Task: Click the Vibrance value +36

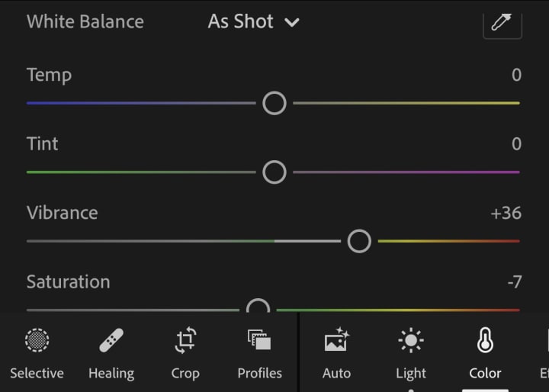Action: 506,213
